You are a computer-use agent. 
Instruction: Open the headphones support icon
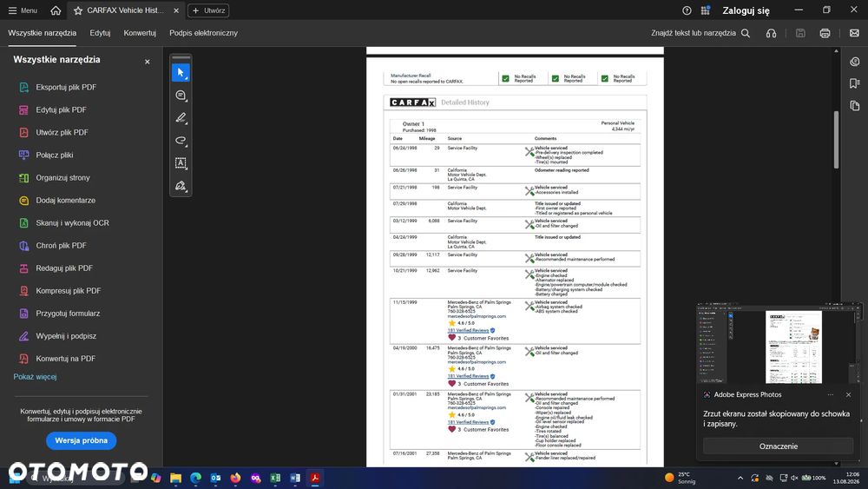771,33
